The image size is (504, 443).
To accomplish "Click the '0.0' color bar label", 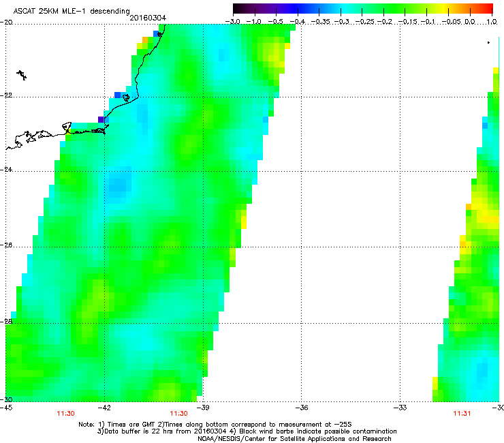I will pos(470,22).
